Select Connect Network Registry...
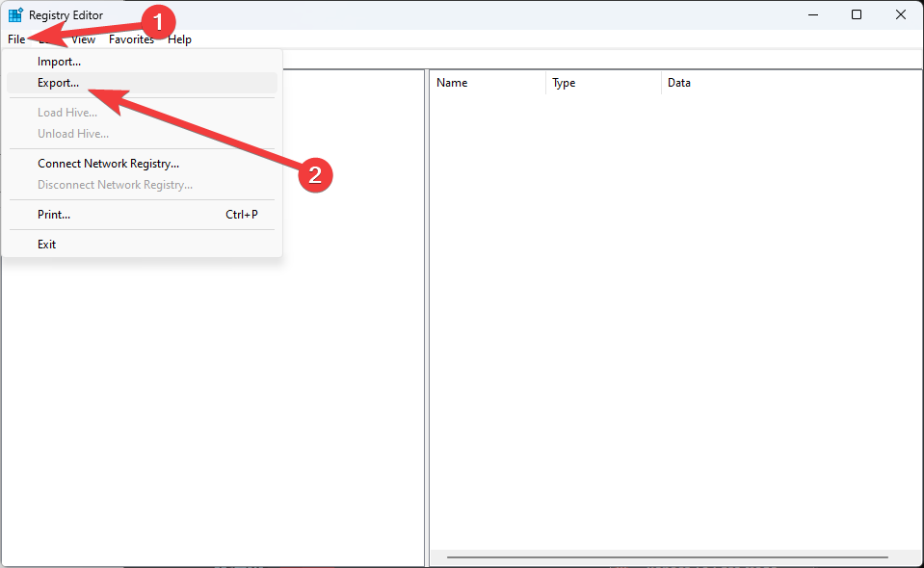Viewport: 924px width, 568px height. [108, 164]
